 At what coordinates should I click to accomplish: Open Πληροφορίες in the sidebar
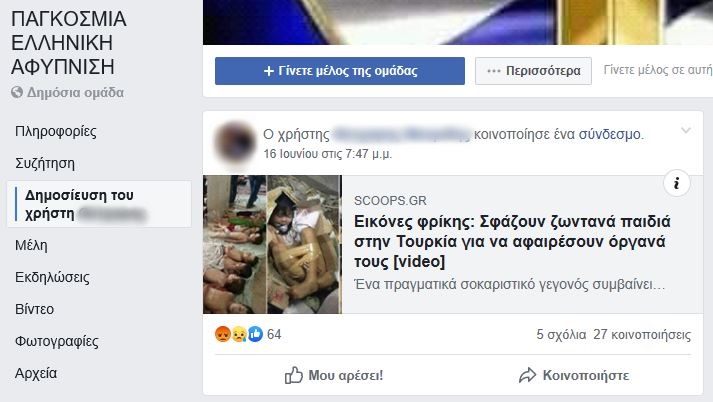tap(55, 131)
